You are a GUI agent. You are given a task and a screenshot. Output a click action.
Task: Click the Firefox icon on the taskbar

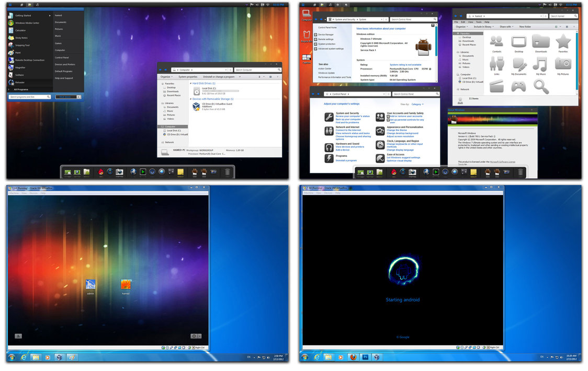(x=353, y=357)
